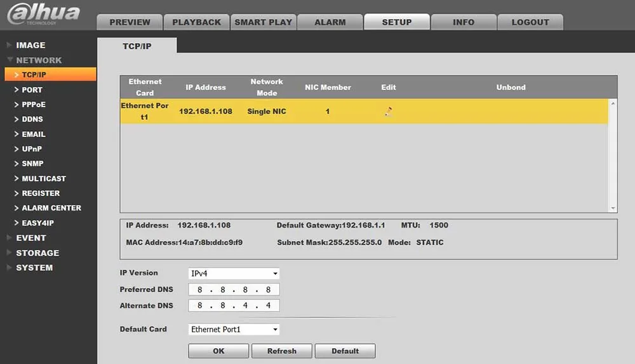This screenshot has width=635, height=364.
Task: Click the Preferred DNS first octet field
Action: (x=199, y=290)
